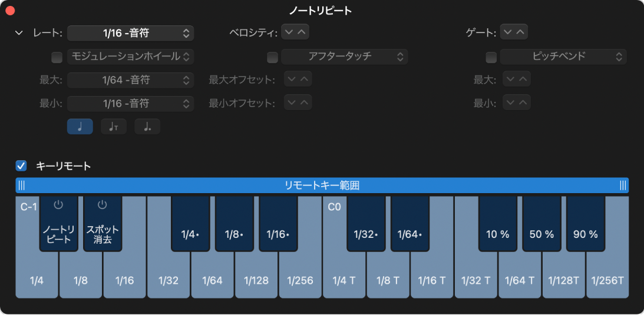Collapse the レート disclosure chevron
Viewport: 644px width, 315px height.
coord(19,33)
